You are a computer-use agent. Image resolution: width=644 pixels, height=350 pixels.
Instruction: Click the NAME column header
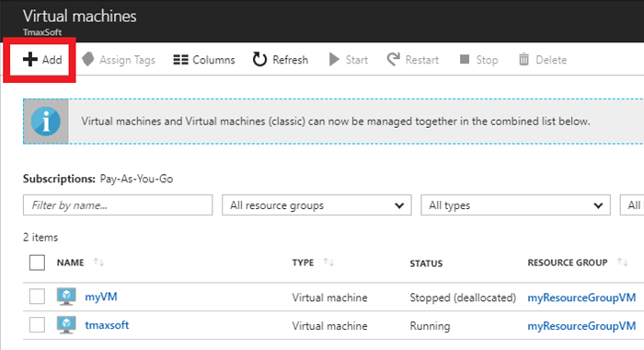(x=70, y=262)
